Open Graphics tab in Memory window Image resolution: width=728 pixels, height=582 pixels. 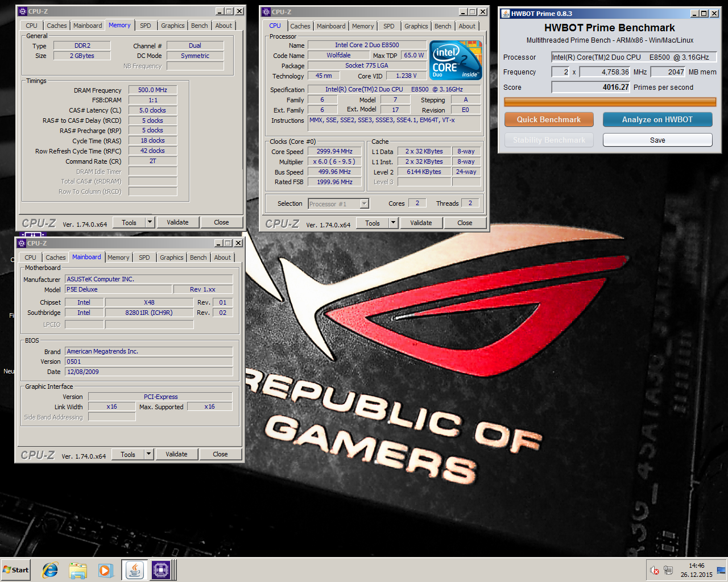point(173,26)
